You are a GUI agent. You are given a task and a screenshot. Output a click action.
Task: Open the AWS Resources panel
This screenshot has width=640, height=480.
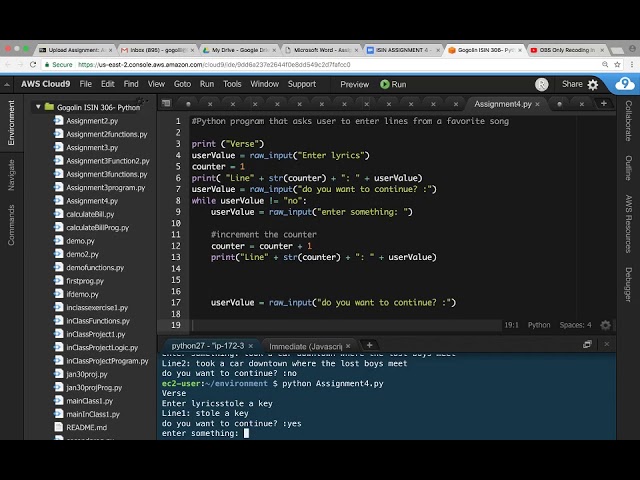click(629, 224)
